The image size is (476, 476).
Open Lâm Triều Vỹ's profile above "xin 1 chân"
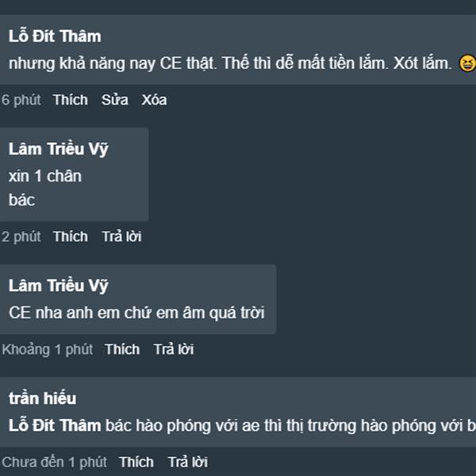coord(58,149)
